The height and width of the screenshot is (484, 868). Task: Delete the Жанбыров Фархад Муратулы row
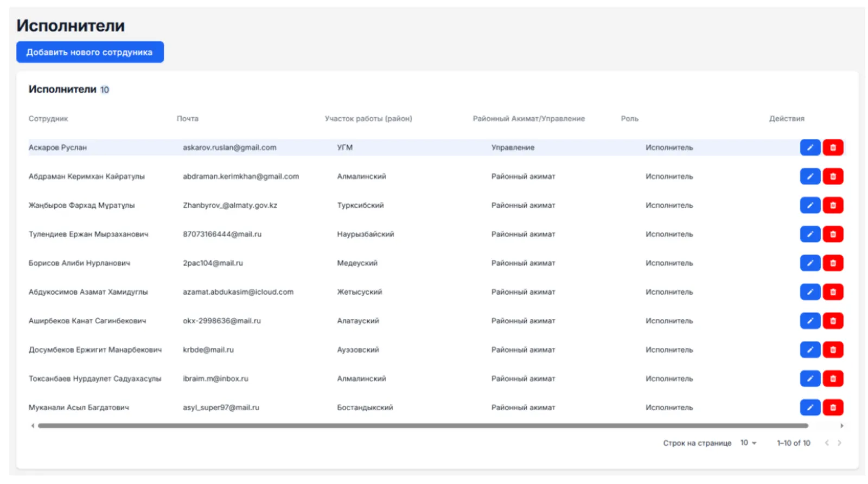click(x=833, y=205)
